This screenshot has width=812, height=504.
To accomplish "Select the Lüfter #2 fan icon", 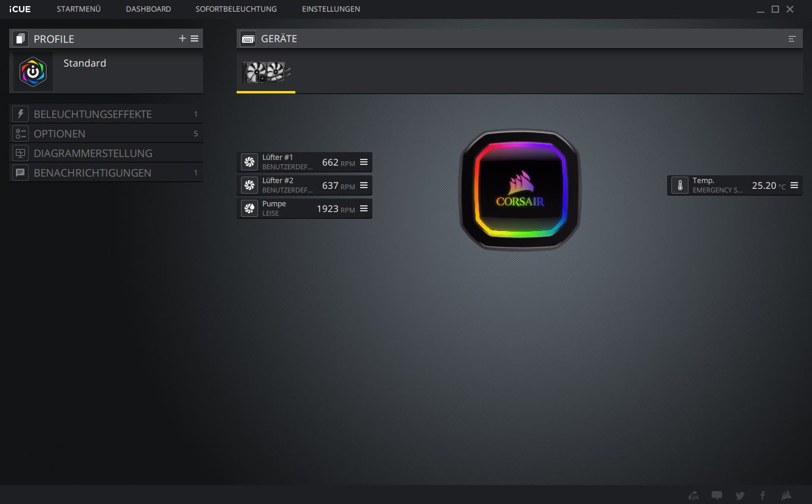I will (249, 185).
